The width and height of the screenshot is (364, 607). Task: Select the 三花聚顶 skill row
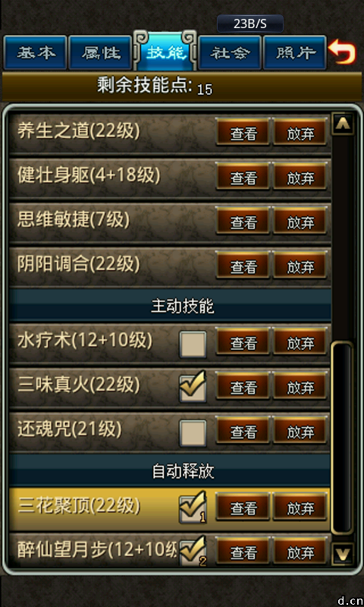coord(170,508)
